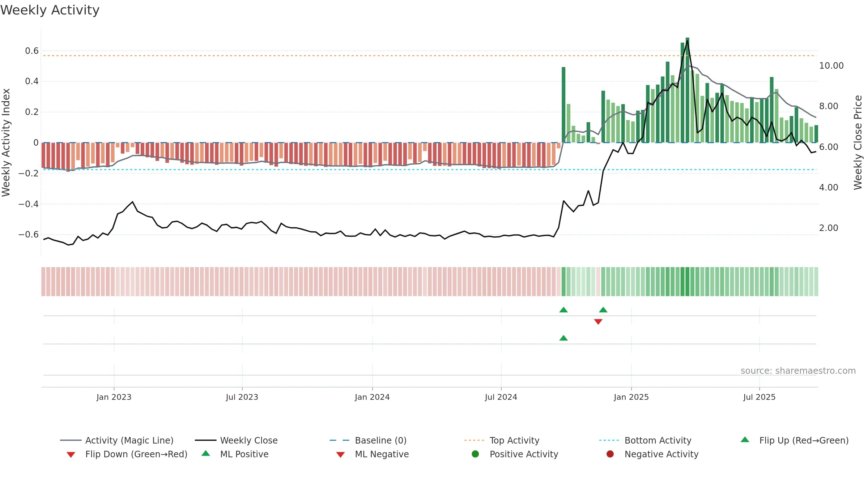Screen dimensions: 868x488
Task: Click the Flip Down red triangle legend icon
Action: 71,455
